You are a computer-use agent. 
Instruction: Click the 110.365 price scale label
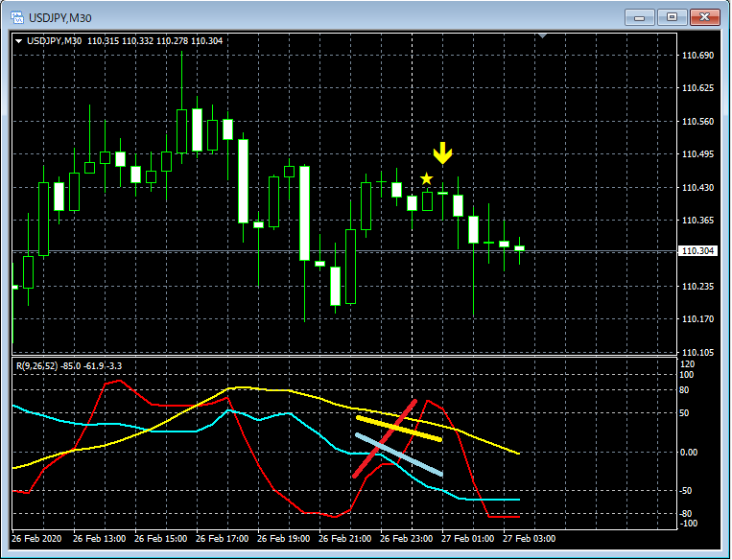click(697, 221)
